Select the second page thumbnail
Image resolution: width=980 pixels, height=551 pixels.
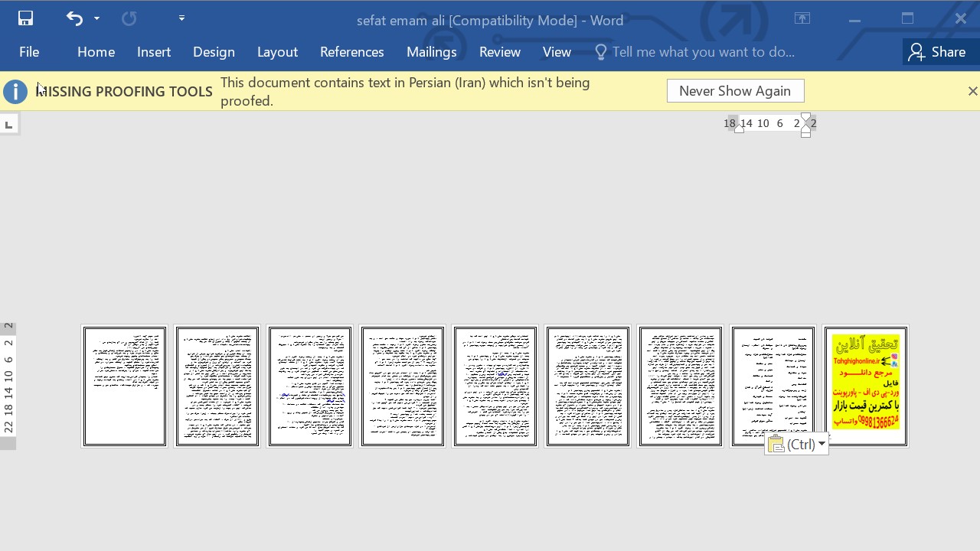coord(217,386)
